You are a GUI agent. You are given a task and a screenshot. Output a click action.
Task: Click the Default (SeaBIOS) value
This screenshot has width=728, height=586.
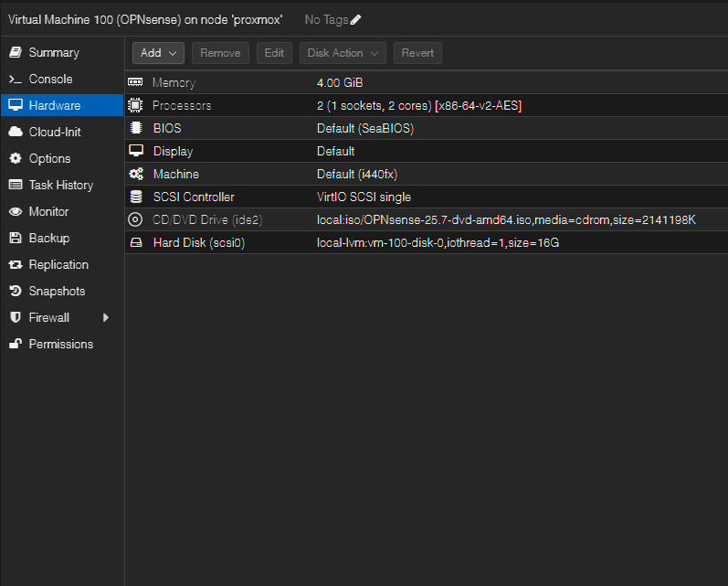pyautogui.click(x=365, y=128)
